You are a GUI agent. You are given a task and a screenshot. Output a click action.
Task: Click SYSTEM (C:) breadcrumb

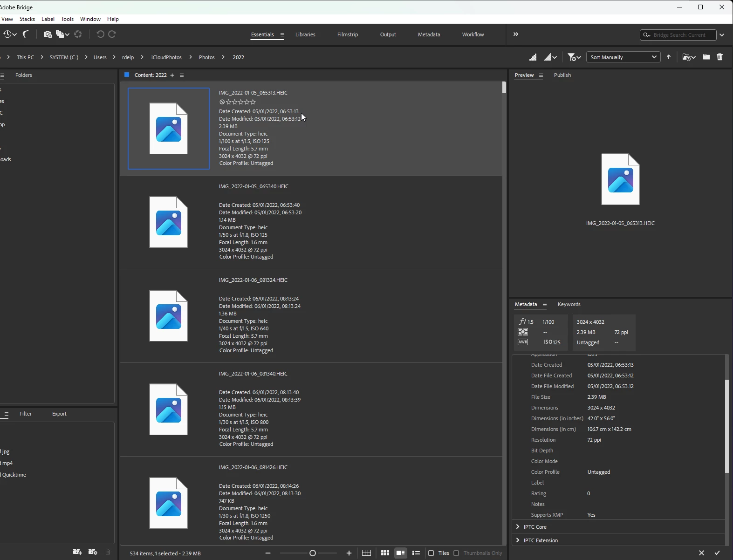(x=64, y=57)
